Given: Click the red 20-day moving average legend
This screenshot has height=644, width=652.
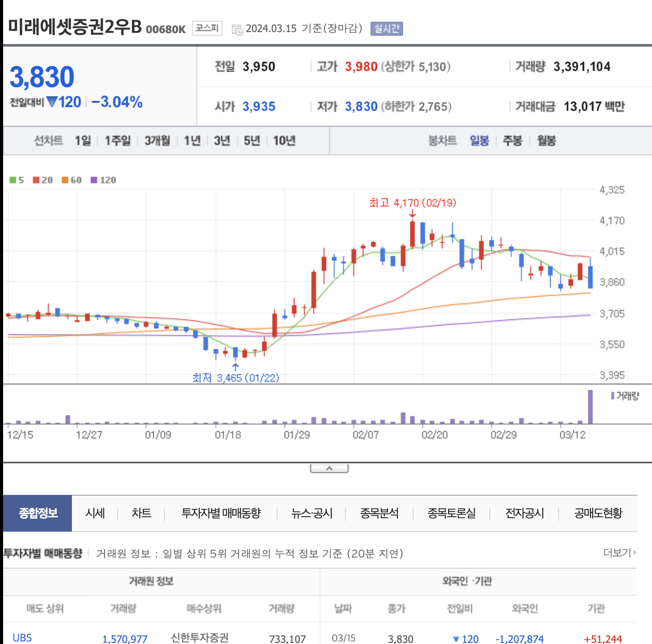Looking at the screenshot, I should point(43,180).
